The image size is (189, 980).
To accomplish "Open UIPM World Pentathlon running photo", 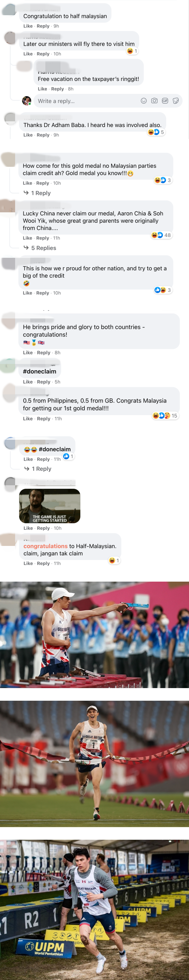I will [x=94, y=910].
